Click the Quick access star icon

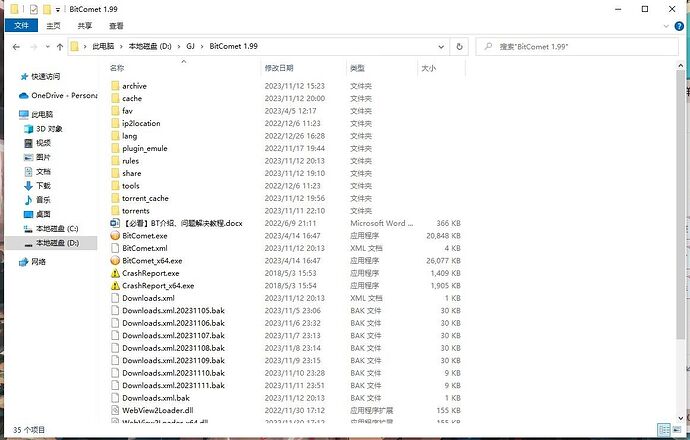24,77
